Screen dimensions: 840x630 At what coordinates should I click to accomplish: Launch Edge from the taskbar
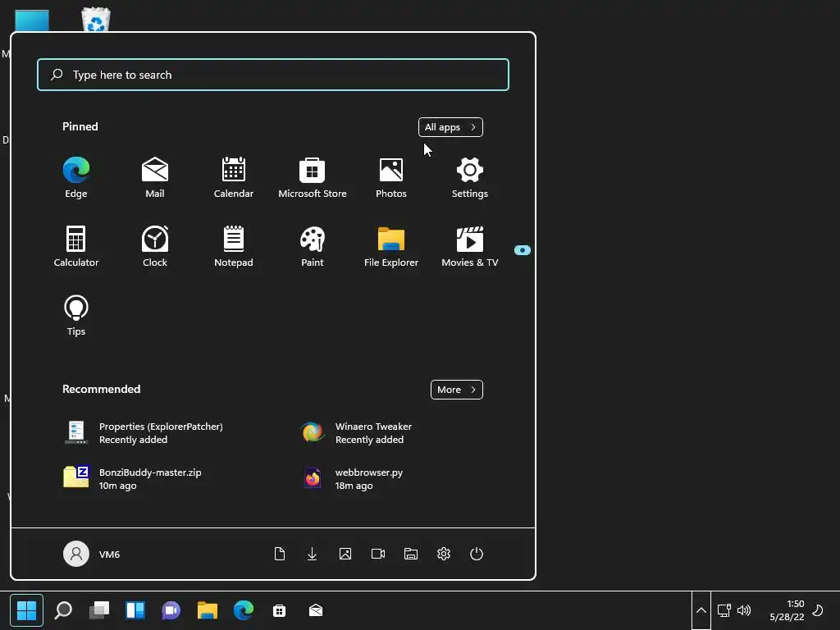click(x=243, y=610)
